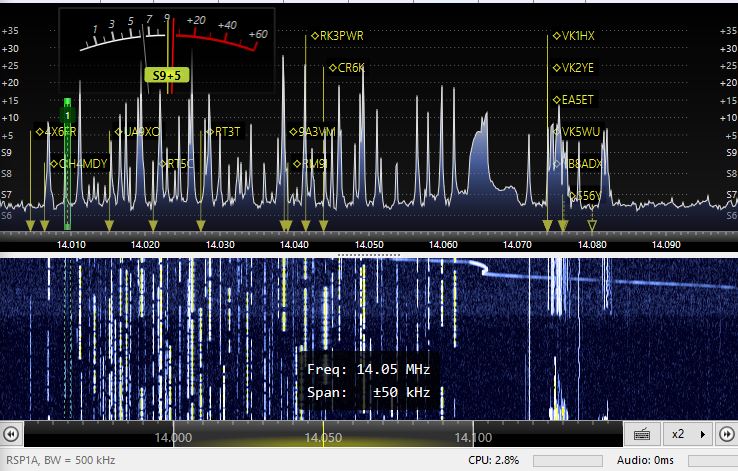Select the VK5WU callsign marker
This screenshot has height=471, width=738.
577,131
